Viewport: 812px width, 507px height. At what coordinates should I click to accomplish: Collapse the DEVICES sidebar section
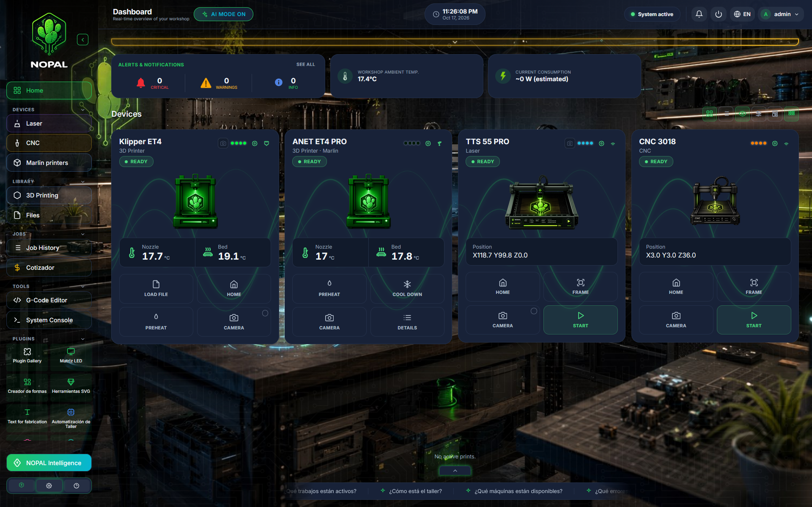(83, 110)
